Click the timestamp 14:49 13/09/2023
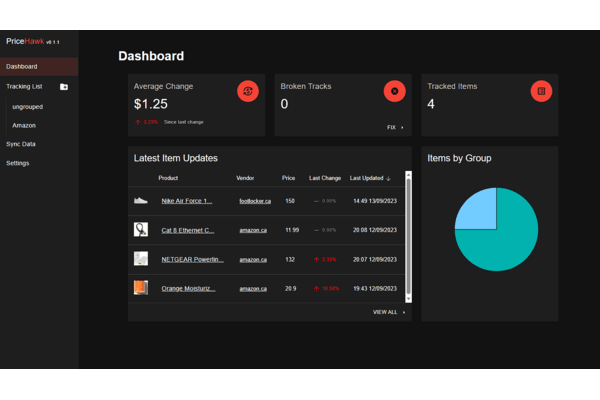This screenshot has height=400, width=600. pyautogui.click(x=375, y=201)
